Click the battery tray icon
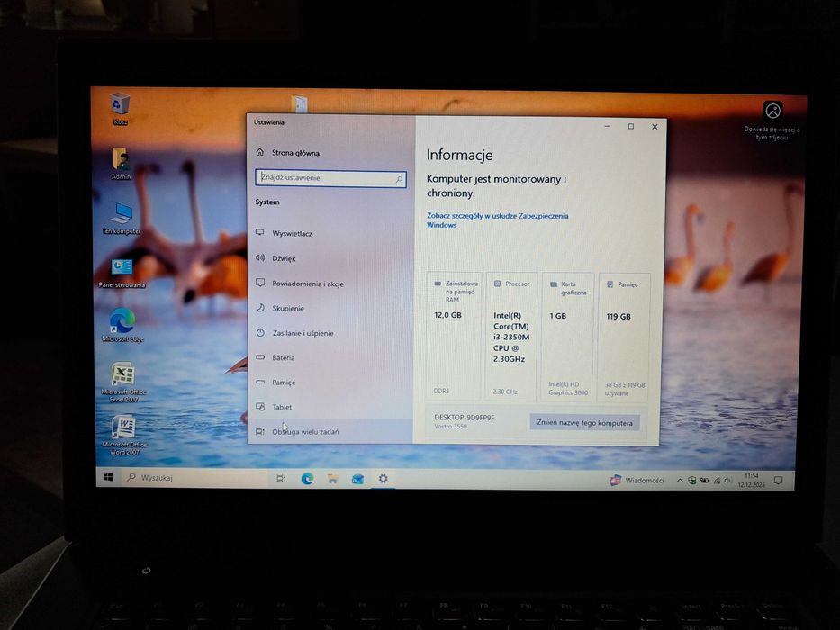Viewport: 840px width, 630px height. point(704,481)
